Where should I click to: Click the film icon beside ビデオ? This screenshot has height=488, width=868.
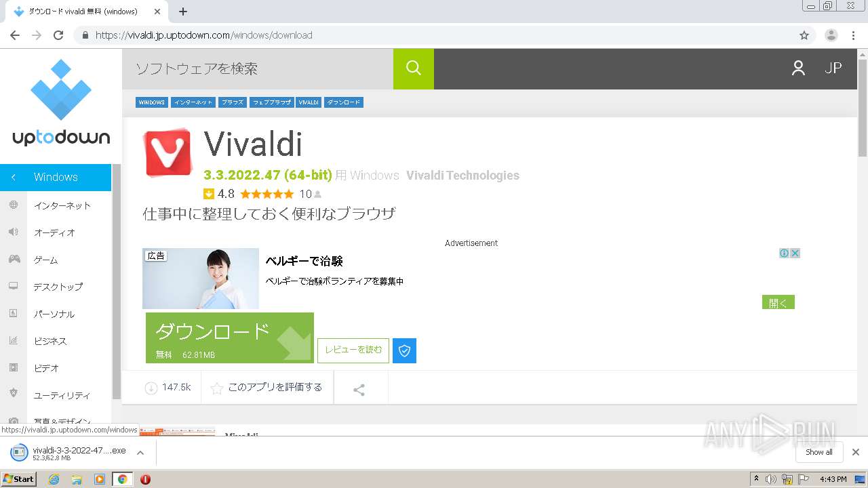pyautogui.click(x=14, y=367)
